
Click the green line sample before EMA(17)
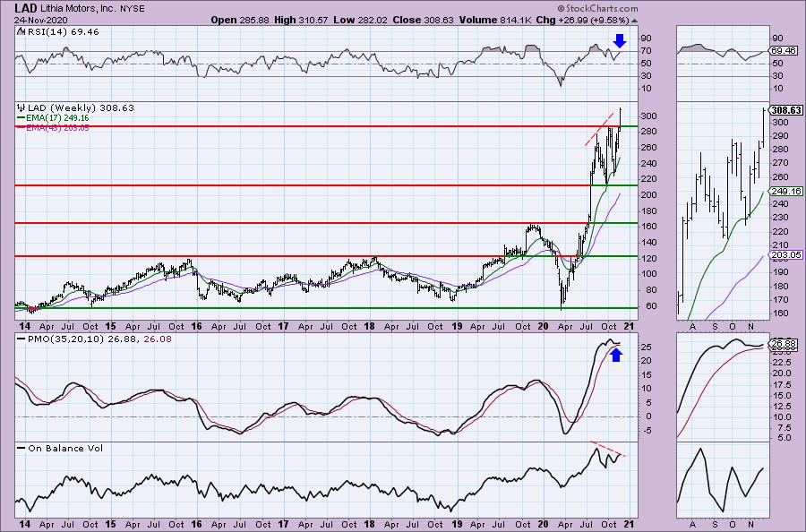point(21,118)
